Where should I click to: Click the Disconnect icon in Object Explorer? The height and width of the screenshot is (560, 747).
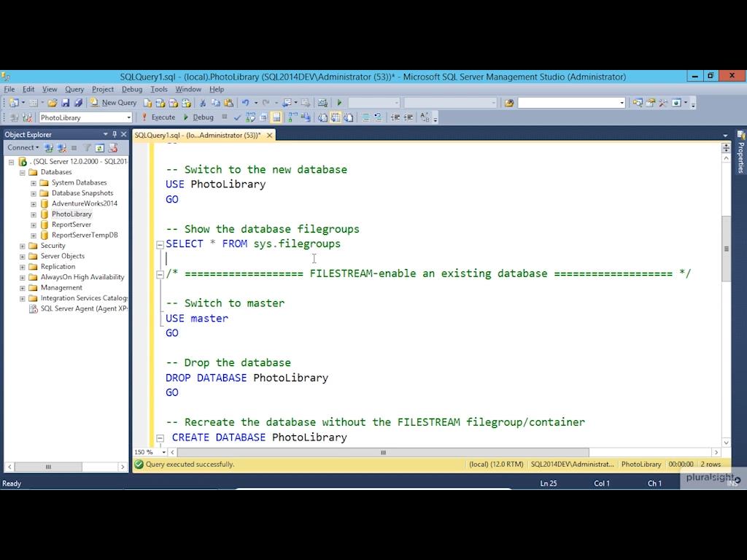coord(61,148)
